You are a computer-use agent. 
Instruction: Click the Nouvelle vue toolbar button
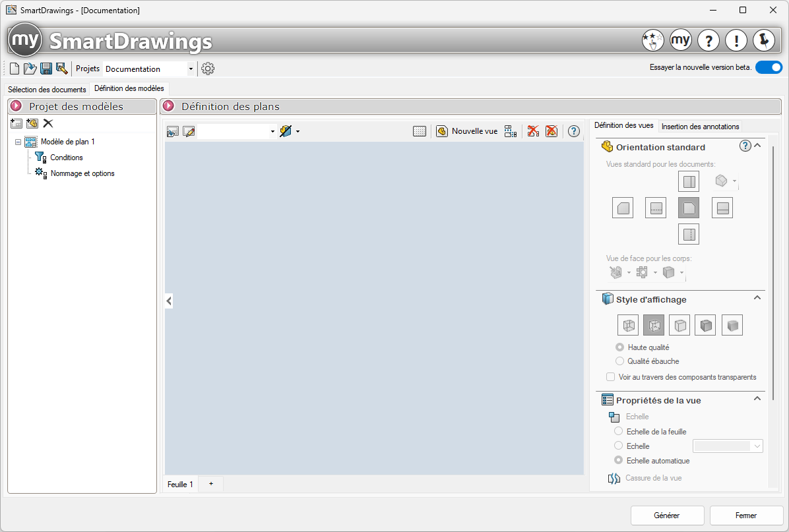[x=467, y=131]
